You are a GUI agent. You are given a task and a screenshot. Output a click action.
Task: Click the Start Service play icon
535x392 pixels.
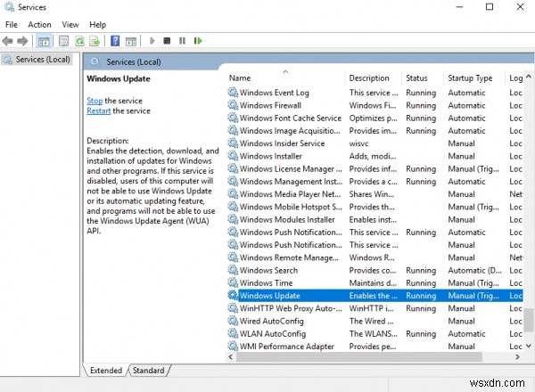coord(152,41)
